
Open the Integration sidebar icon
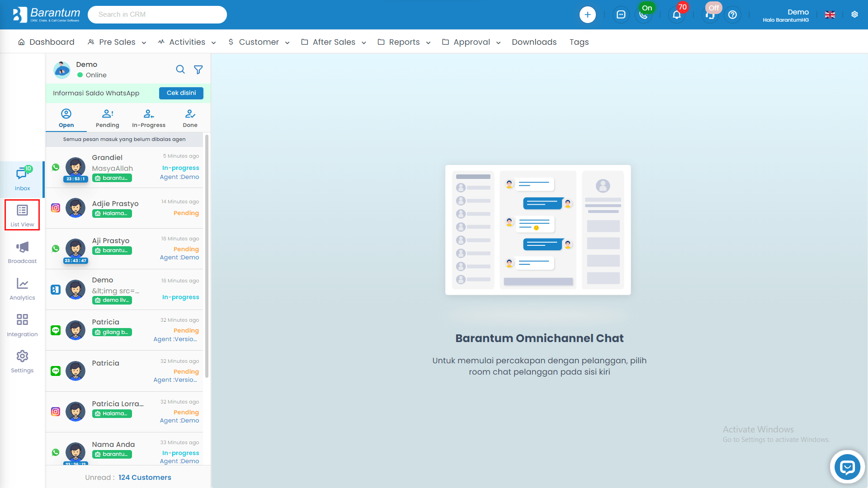click(x=22, y=325)
